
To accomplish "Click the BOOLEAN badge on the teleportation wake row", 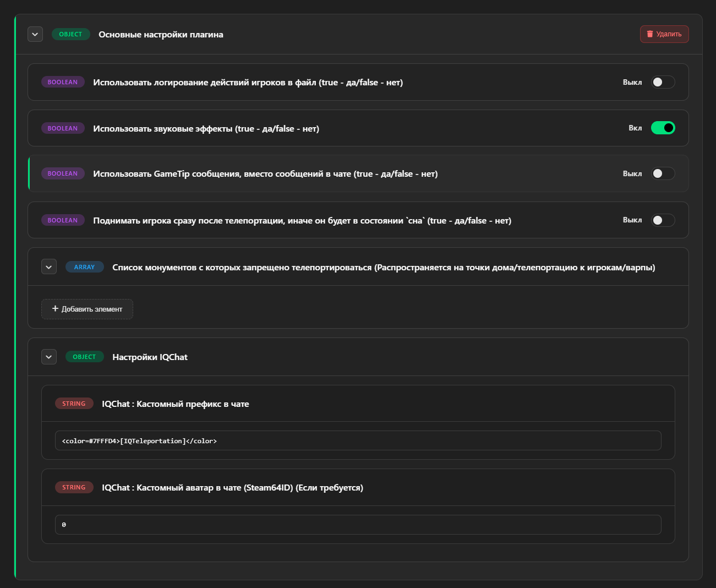I will click(x=63, y=220).
